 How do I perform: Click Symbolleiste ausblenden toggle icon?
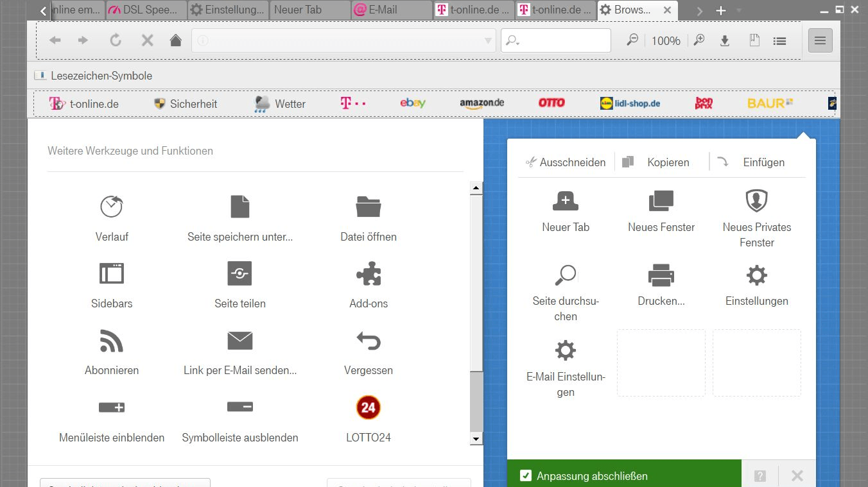point(240,407)
